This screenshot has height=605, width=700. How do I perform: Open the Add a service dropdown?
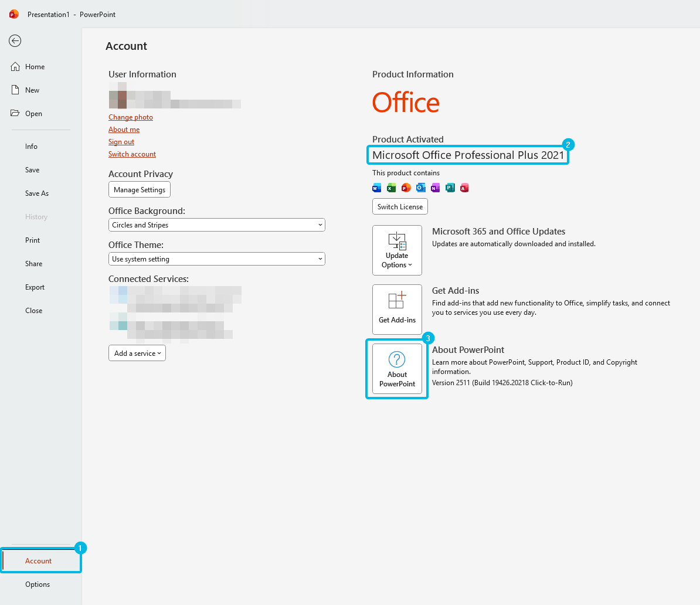(x=137, y=353)
